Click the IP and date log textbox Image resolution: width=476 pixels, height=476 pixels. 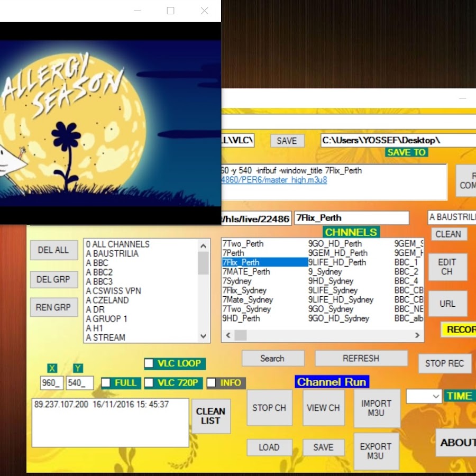point(110,423)
